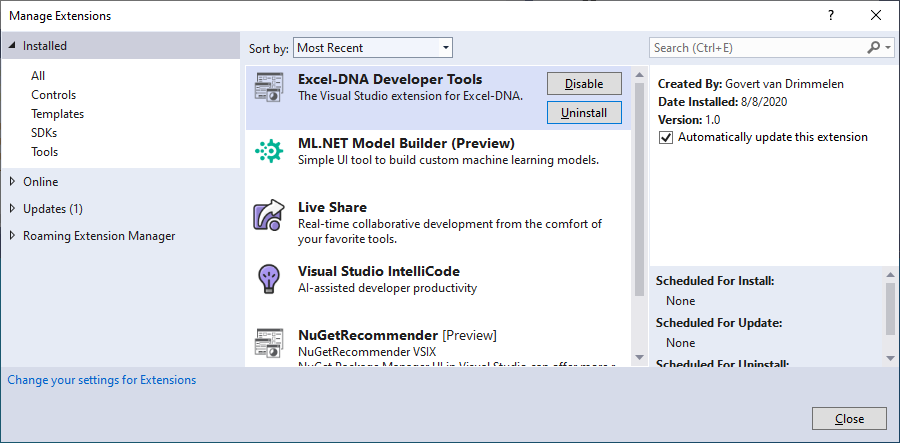
Task: Click the Live Share arrow icon
Action: point(269,215)
